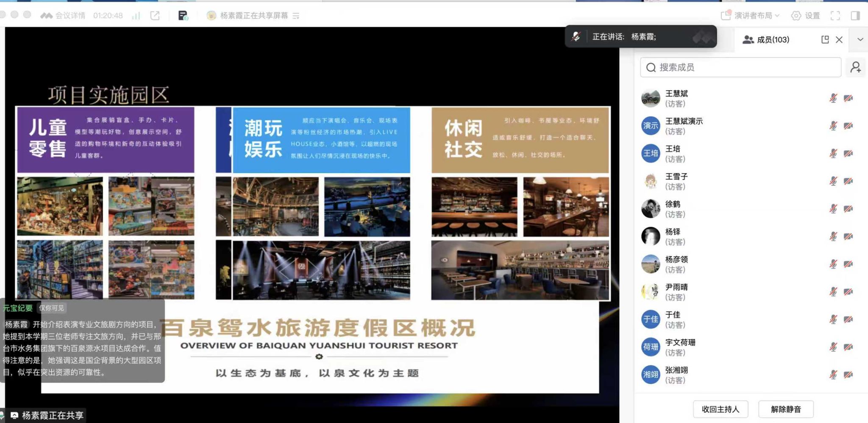868x423 pixels.
Task: Open the list menu beside 杨素霞正在共享屏幕
Action: tap(296, 16)
